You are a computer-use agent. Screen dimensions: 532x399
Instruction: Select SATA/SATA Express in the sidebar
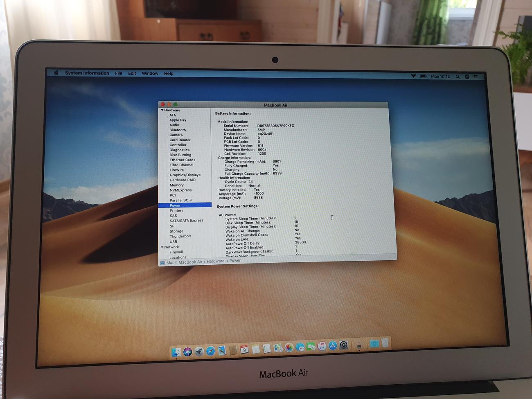tap(187, 221)
